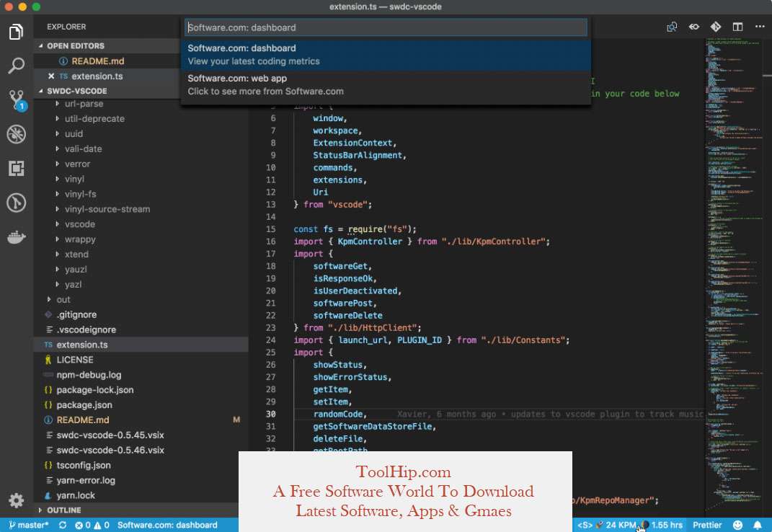
Task: Click the 1.55 hrs status bar item
Action: [662, 525]
